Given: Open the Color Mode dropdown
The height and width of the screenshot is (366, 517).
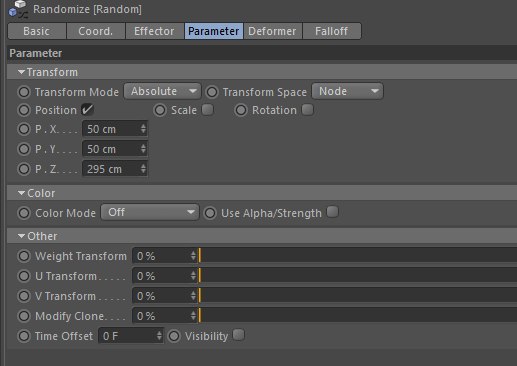Looking at the screenshot, I should pyautogui.click(x=150, y=212).
